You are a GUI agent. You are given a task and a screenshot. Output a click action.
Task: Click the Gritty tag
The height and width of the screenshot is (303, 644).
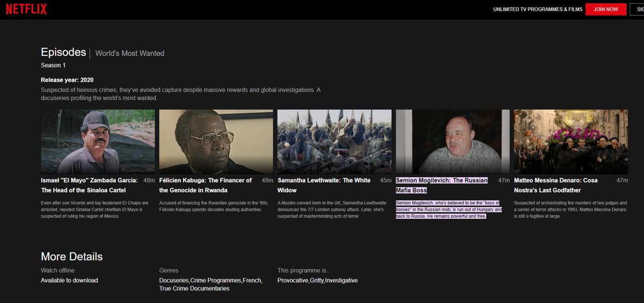(316, 280)
